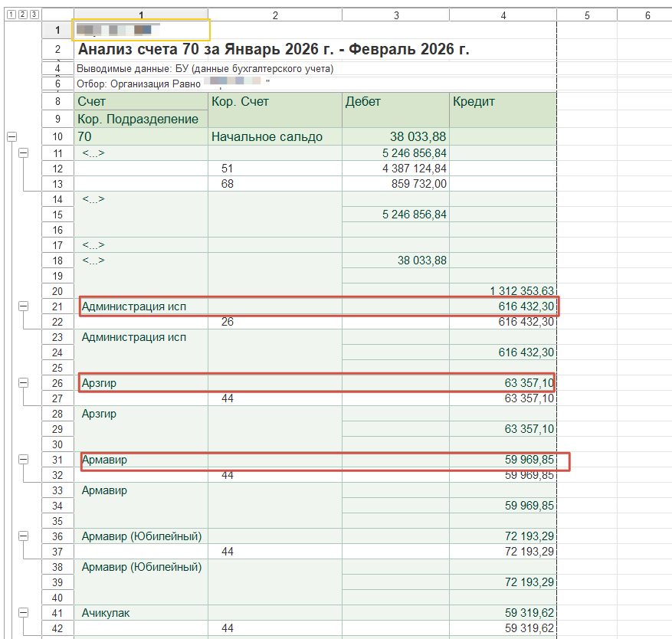Collapse the Арзгир group at row 26
Image resolution: width=672 pixels, height=639 pixels.
(24, 383)
